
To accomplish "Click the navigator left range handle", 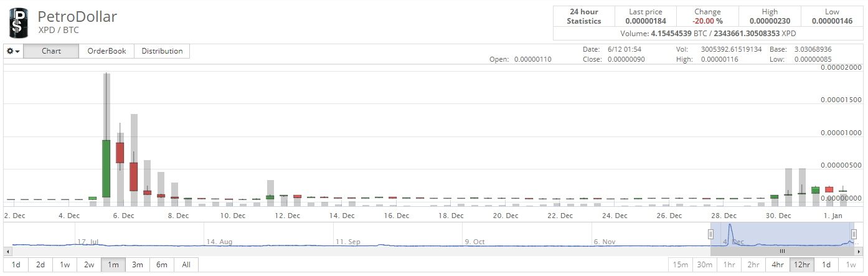I will (x=710, y=234).
